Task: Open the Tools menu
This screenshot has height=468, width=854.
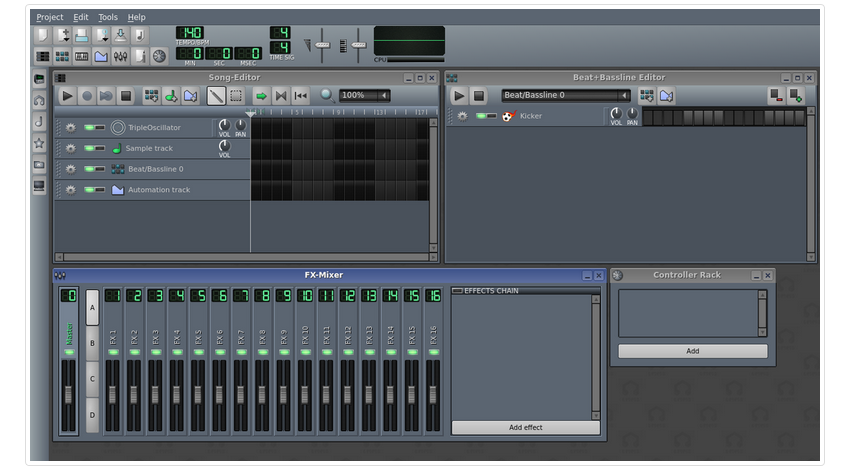Action: click(108, 17)
